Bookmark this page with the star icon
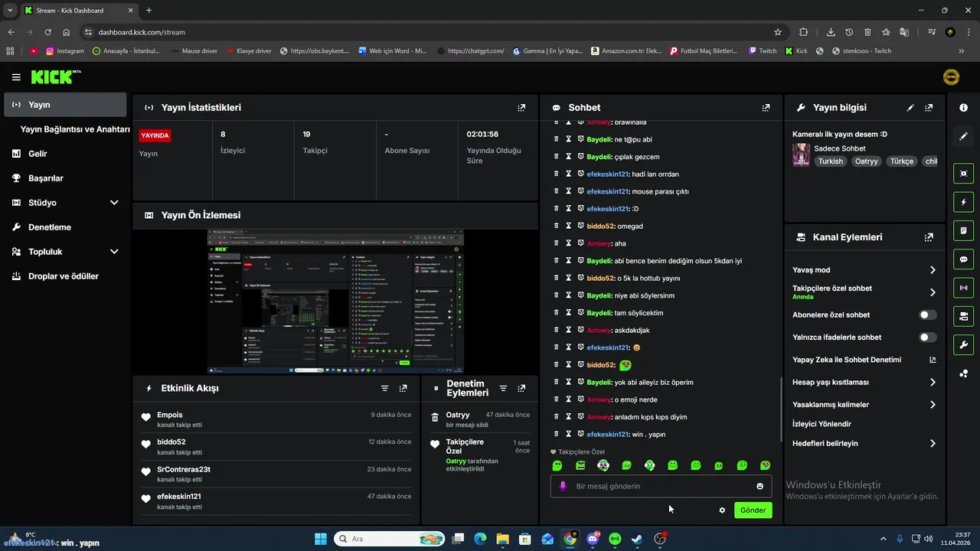Viewport: 980px width, 551px height. (778, 32)
